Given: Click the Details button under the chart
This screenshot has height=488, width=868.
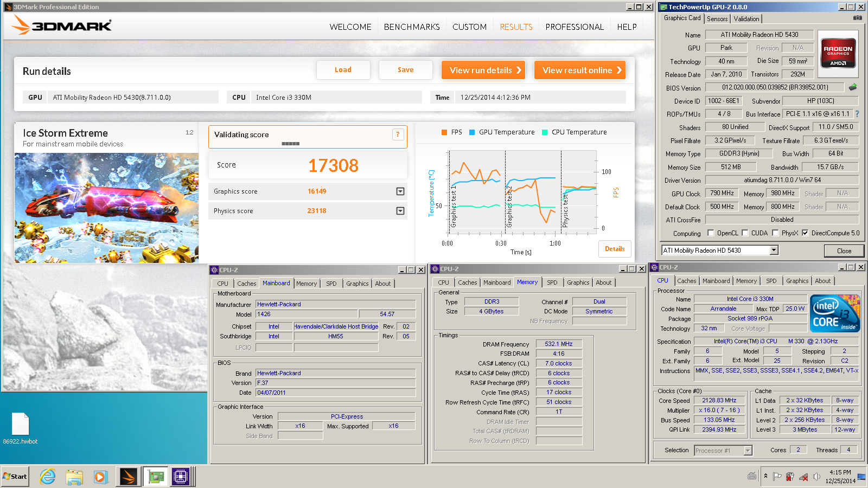Looking at the screenshot, I should point(615,249).
